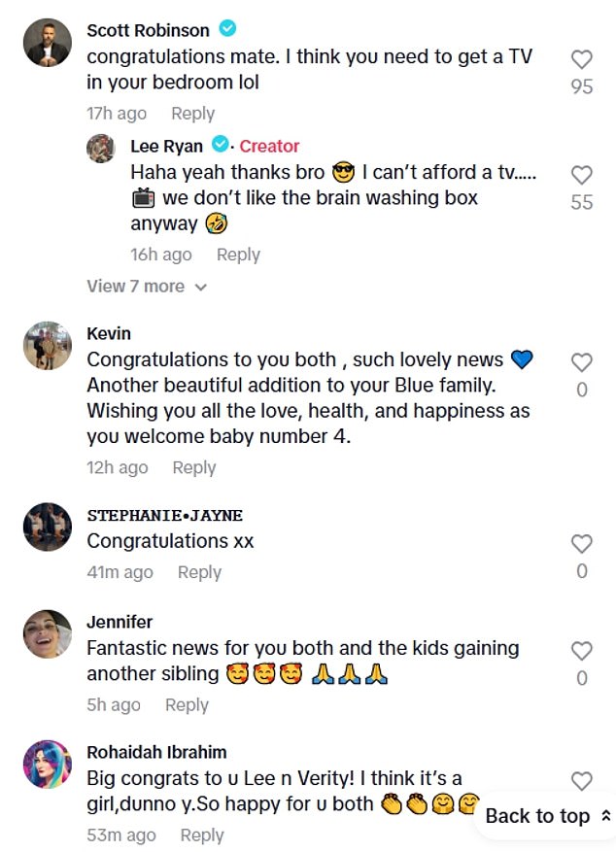Viewport: 616px width, 852px height.
Task: Reply to Jennifer's comment
Action: (187, 705)
